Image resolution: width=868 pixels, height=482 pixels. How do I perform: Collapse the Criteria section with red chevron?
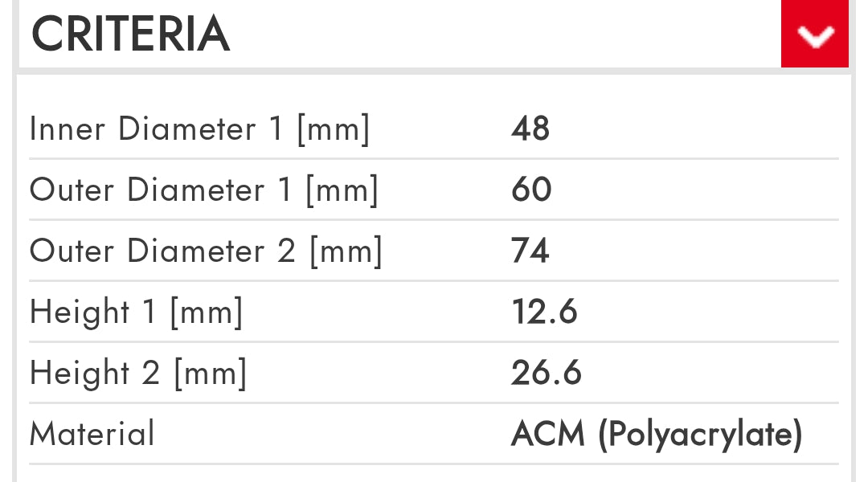[x=814, y=34]
